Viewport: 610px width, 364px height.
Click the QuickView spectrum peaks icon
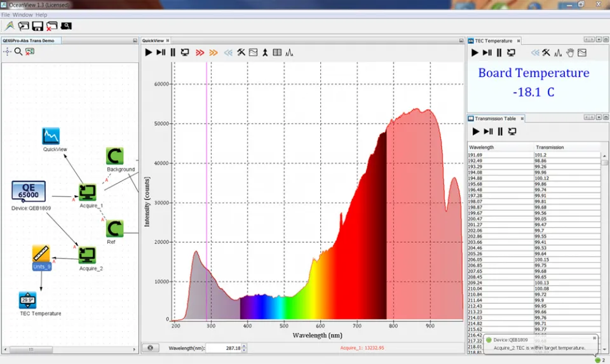pos(289,52)
